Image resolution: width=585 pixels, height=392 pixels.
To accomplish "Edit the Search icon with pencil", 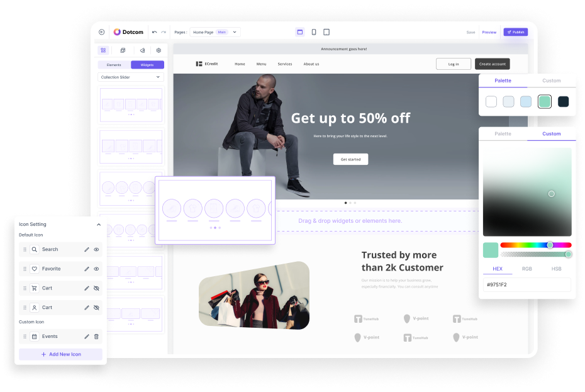I will click(x=87, y=250).
